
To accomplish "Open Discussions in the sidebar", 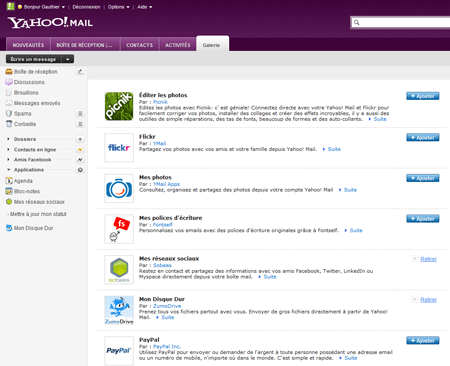I will pyautogui.click(x=29, y=82).
